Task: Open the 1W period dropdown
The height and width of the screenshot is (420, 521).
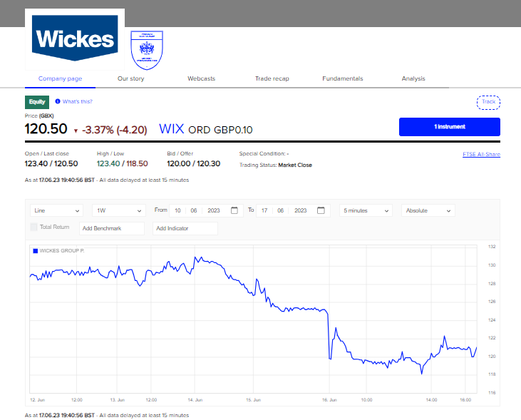Action: click(118, 210)
